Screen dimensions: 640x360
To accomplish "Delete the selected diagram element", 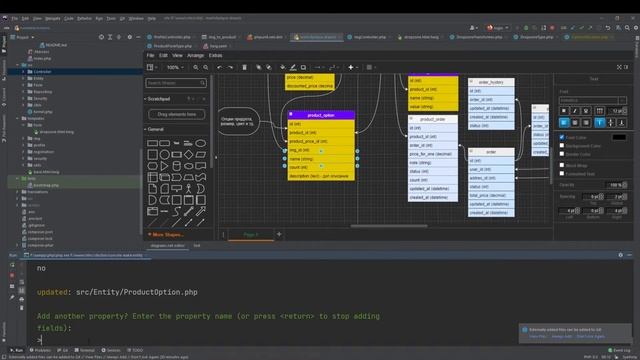I will point(244,67).
